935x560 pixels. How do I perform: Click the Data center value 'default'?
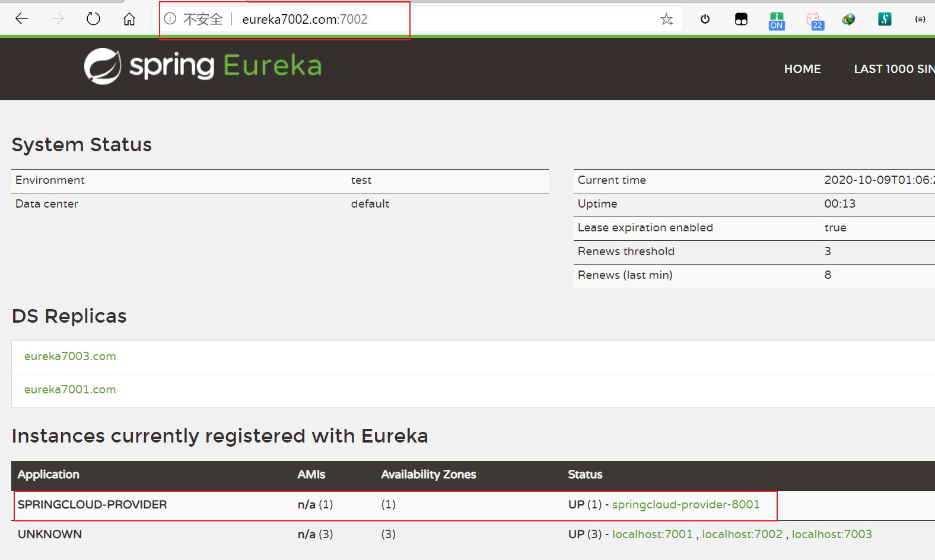(x=370, y=204)
